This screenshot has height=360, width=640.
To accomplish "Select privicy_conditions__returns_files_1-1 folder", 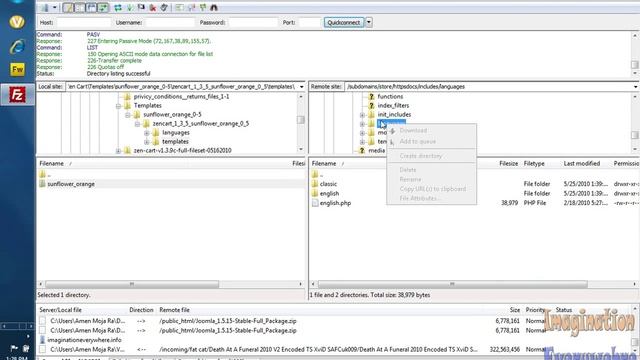I will (181, 97).
